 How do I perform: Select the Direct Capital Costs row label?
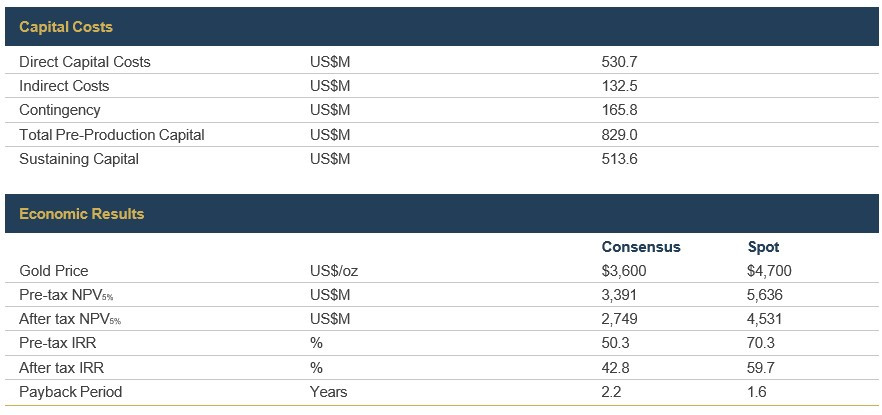click(85, 62)
